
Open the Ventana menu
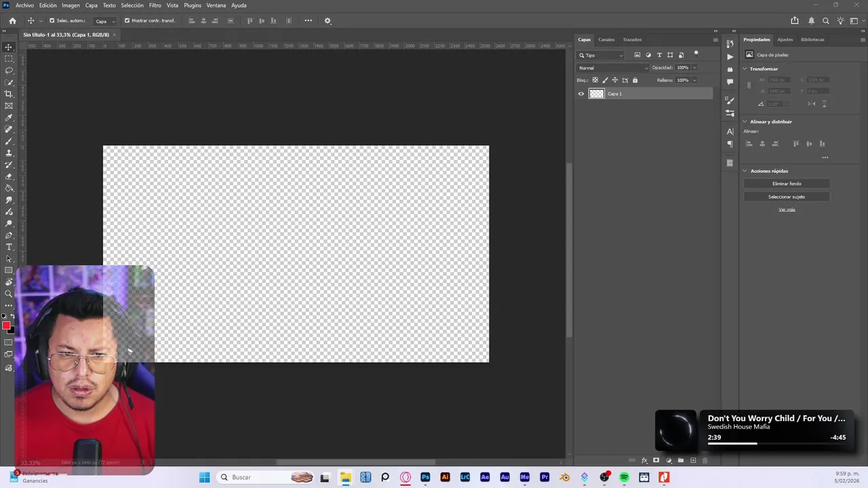(216, 5)
